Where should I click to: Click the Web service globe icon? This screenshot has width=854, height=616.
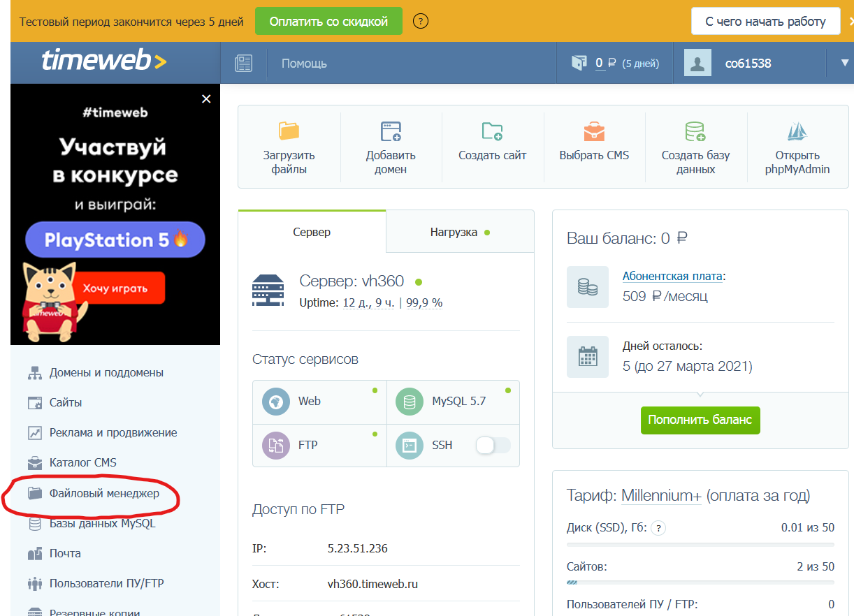276,402
